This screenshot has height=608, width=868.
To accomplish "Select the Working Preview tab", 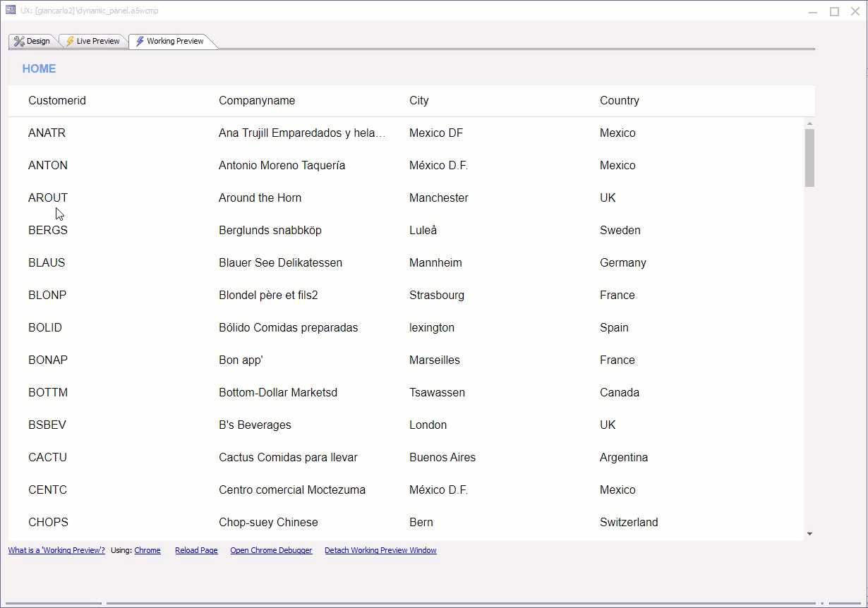I will coord(170,41).
